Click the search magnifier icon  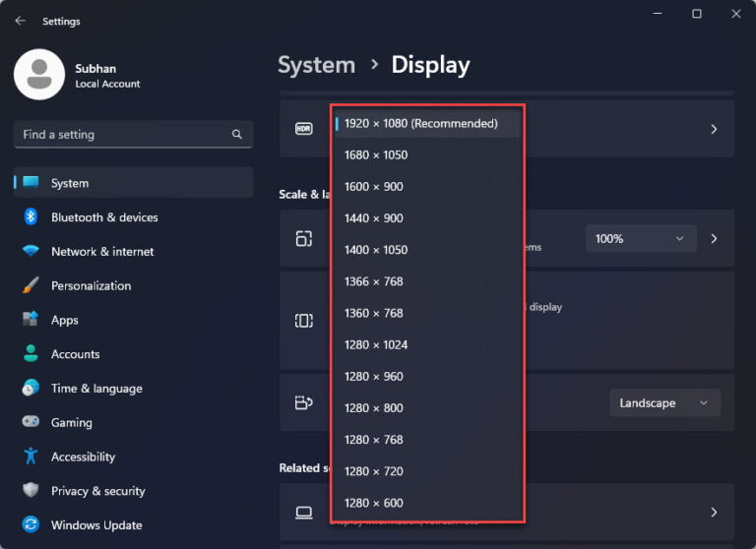pyautogui.click(x=236, y=135)
